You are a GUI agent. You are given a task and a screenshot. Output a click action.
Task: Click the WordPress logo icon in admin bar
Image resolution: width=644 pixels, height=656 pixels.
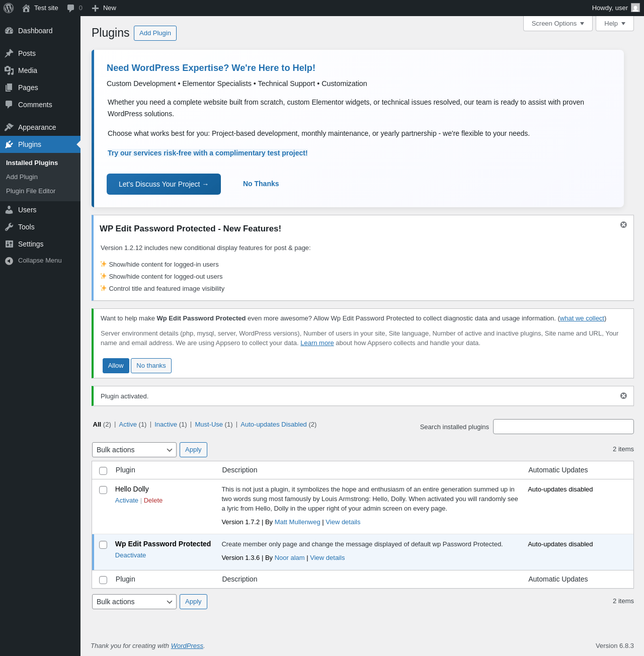tap(9, 8)
